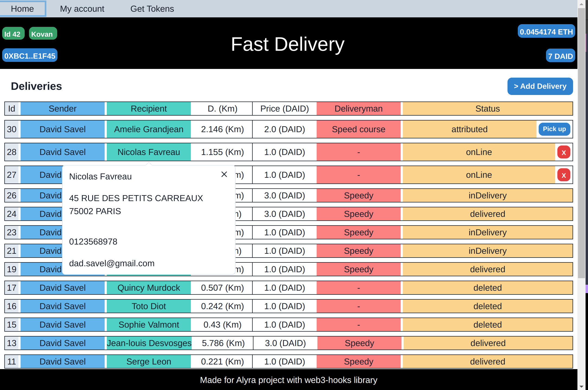Click Pick up for delivery 30
Screen dimensions: 588x390
pos(554,129)
